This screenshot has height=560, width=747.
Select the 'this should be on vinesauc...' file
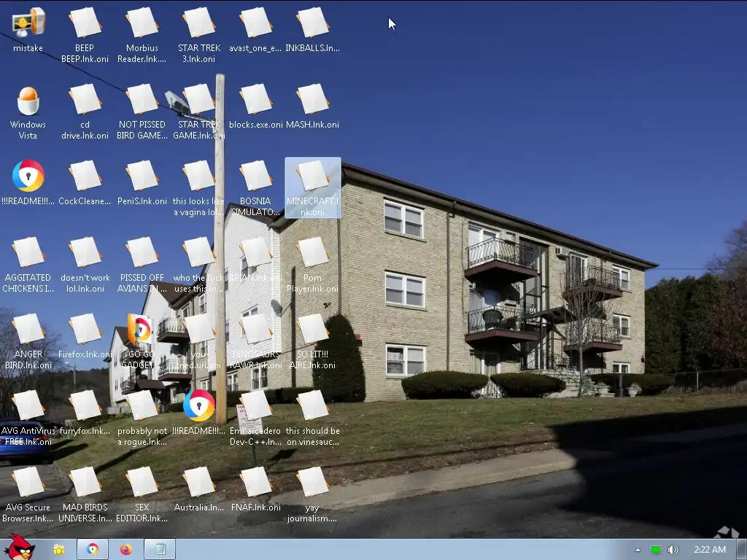[312, 419]
